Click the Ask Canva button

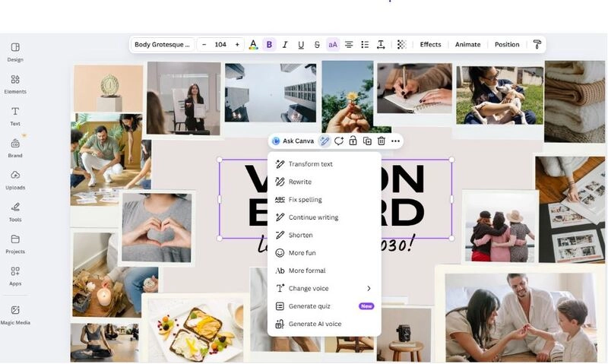pyautogui.click(x=293, y=141)
